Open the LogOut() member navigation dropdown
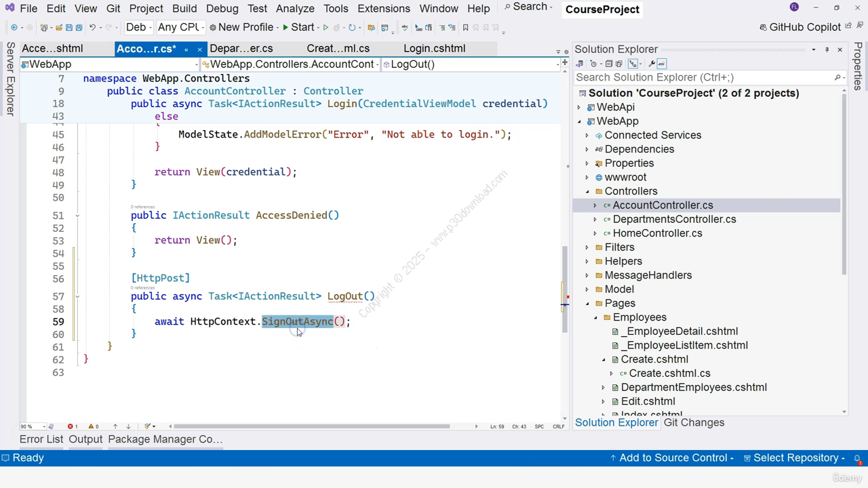868x488 pixels. pyautogui.click(x=470, y=64)
